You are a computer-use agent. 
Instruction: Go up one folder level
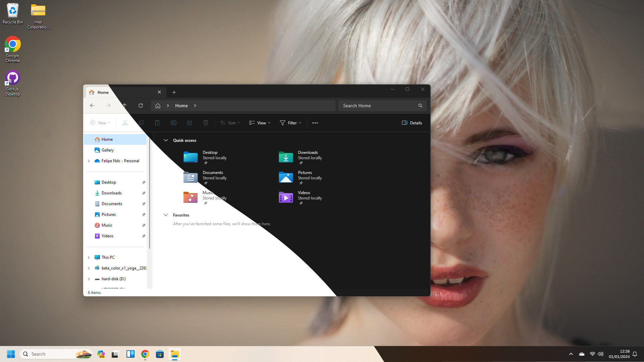click(x=124, y=106)
